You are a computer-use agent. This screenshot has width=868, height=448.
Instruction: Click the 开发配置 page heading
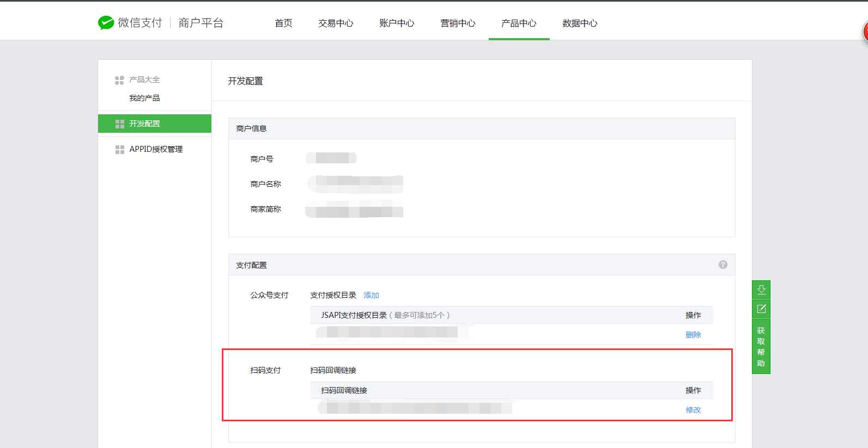[245, 81]
